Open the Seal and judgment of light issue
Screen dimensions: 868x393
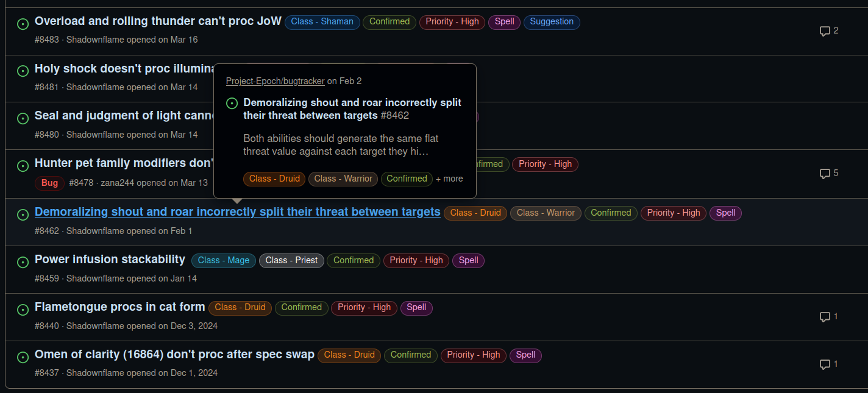[124, 116]
